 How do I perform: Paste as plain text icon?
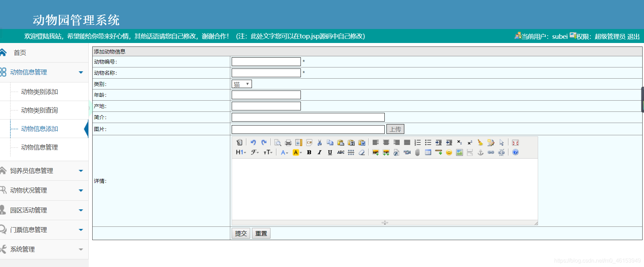point(351,143)
